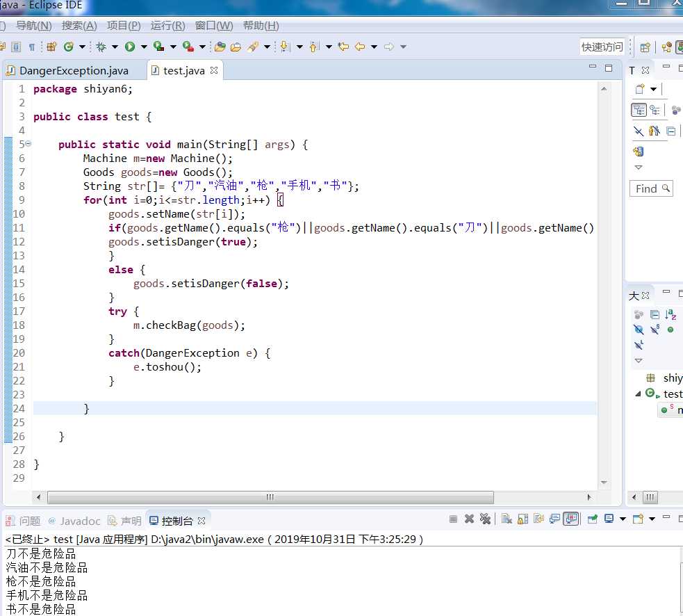683x616 pixels.
Task: Expand the coverage dropdown arrow
Action: (173, 47)
